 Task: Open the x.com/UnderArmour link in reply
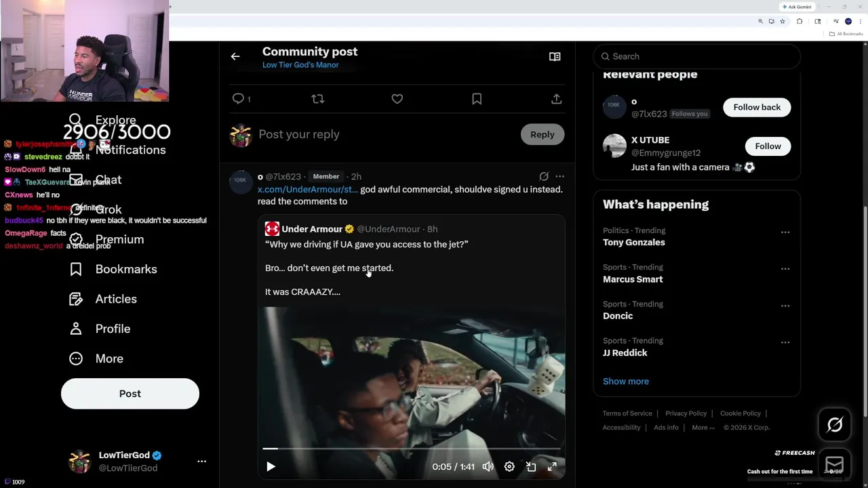pos(308,190)
